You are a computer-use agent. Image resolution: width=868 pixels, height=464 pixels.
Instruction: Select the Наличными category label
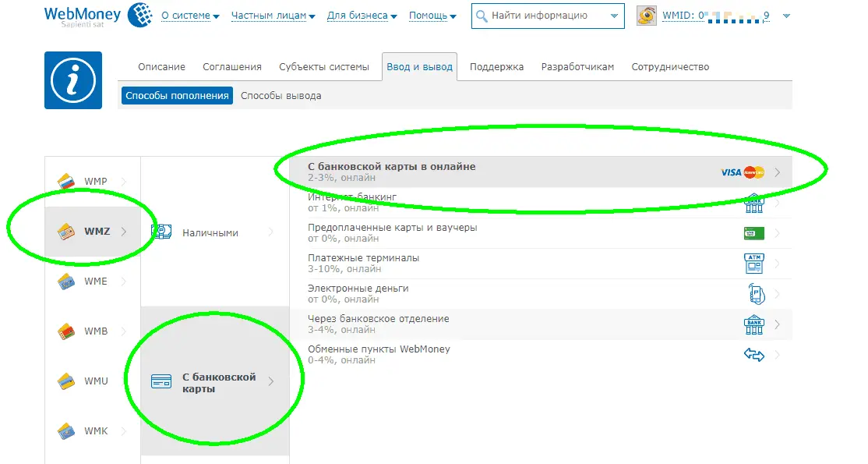tap(210, 233)
